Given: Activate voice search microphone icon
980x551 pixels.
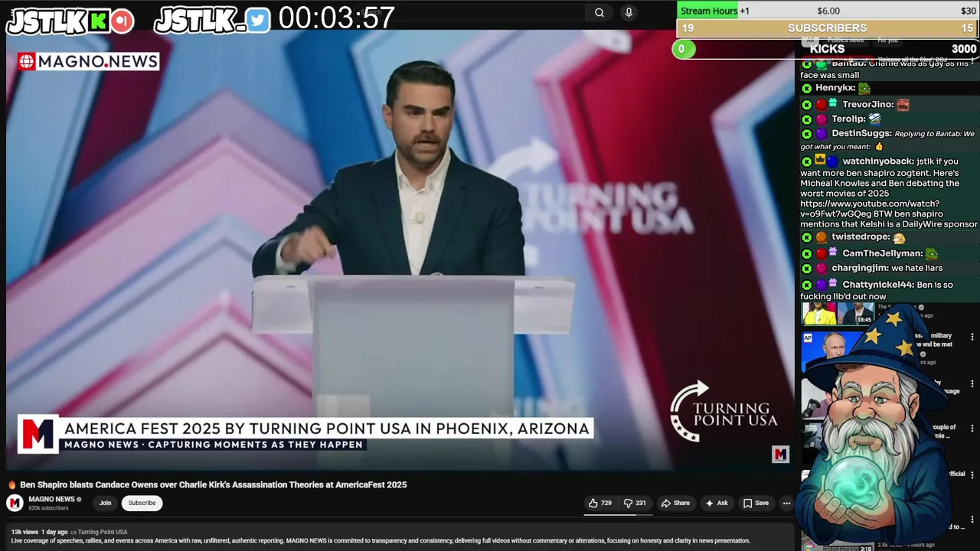Looking at the screenshot, I should pyautogui.click(x=629, y=12).
